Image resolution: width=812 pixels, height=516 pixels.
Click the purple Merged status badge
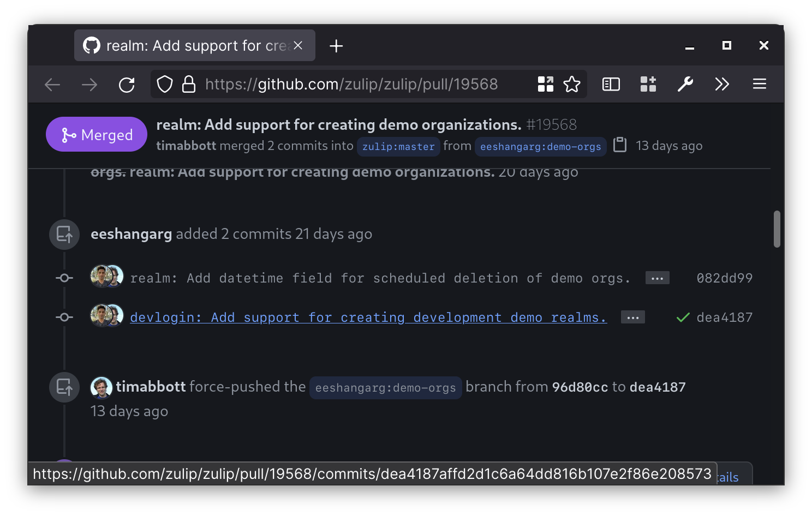click(97, 134)
